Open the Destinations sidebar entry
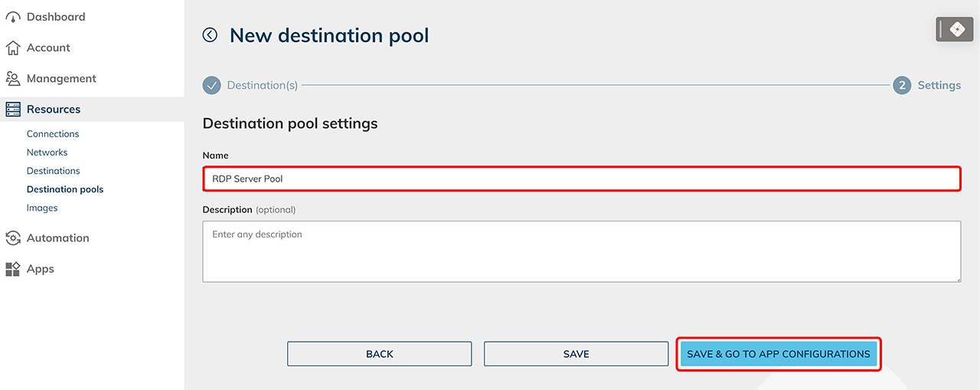Screen dimensions: 980x390 click(x=54, y=171)
